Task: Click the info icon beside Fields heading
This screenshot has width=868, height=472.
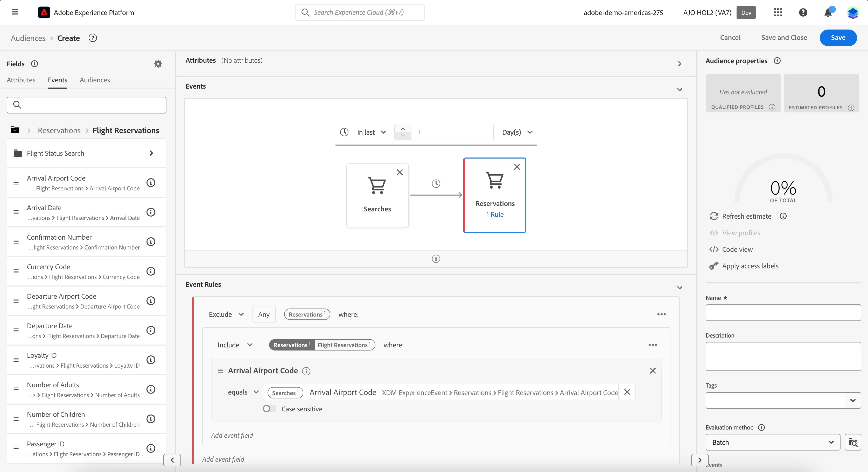Action: [34, 64]
